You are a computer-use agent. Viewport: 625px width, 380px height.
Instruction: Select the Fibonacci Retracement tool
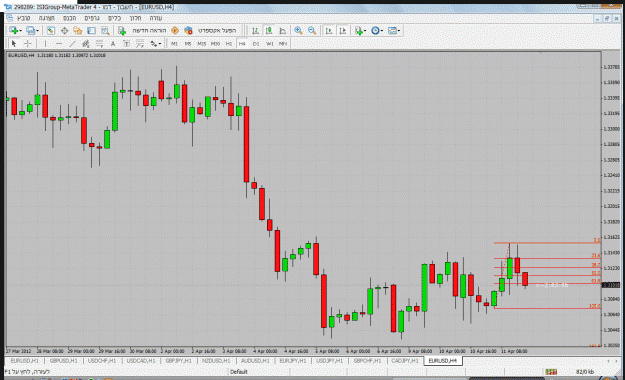99,44
